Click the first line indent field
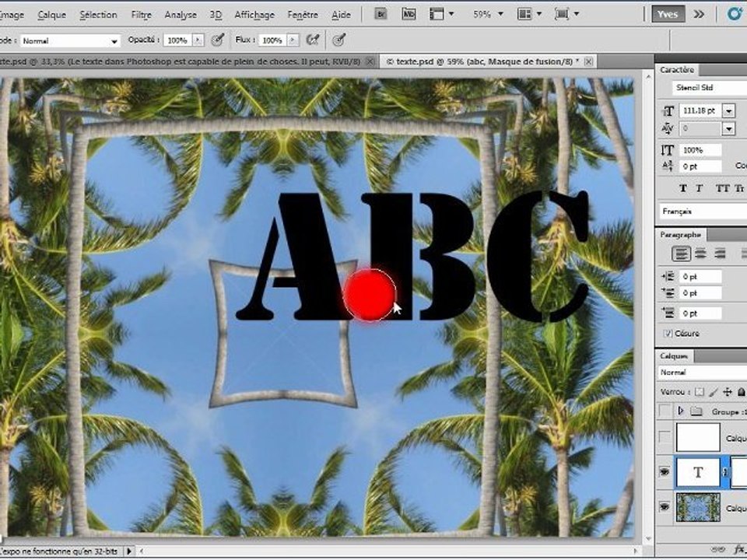This screenshot has height=560, width=747. (700, 293)
